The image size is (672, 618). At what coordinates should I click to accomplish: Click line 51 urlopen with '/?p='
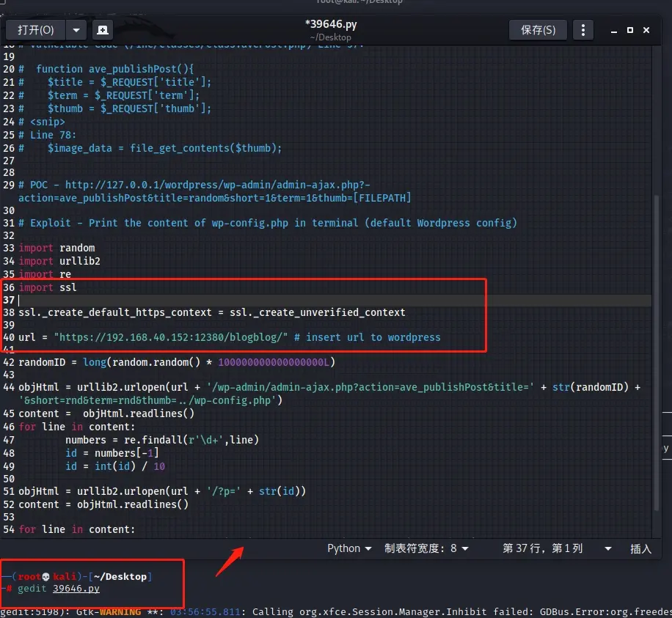[x=162, y=491]
